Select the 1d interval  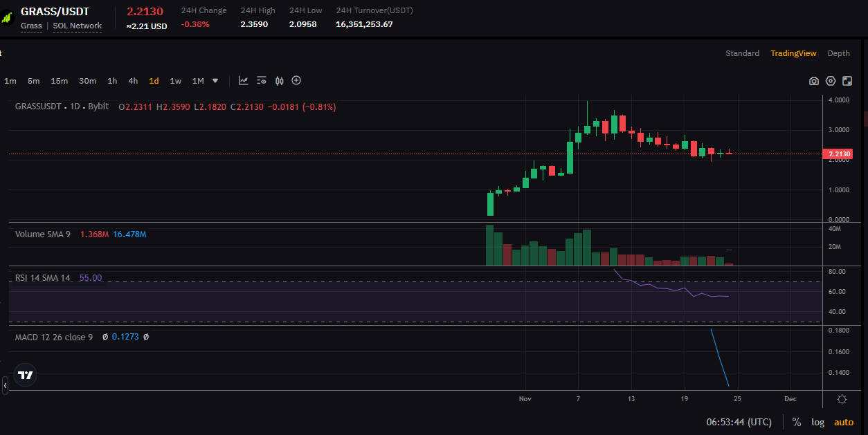pyautogui.click(x=154, y=81)
